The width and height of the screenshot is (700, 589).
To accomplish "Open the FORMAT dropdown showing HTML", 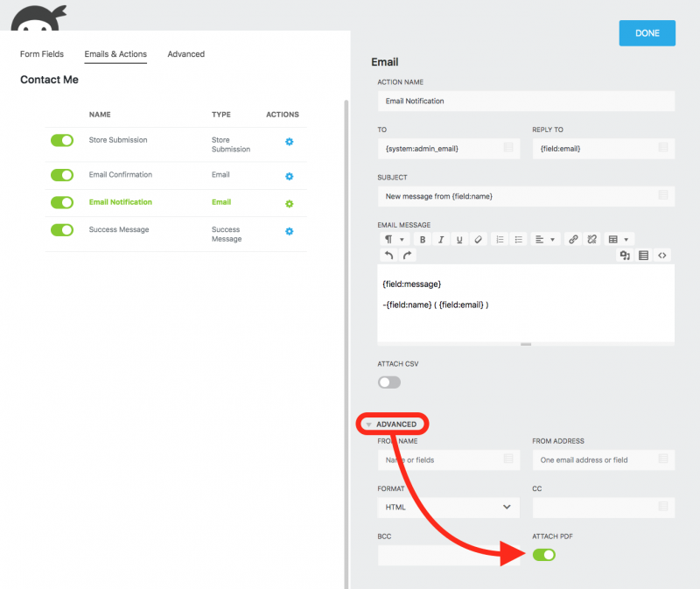I will coord(448,507).
